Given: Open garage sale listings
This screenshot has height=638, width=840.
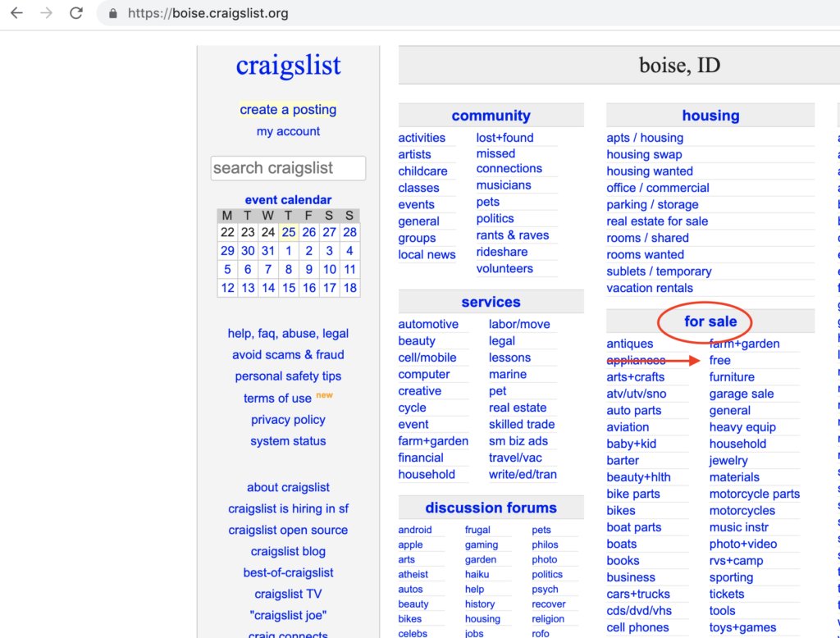Looking at the screenshot, I should pos(742,394).
